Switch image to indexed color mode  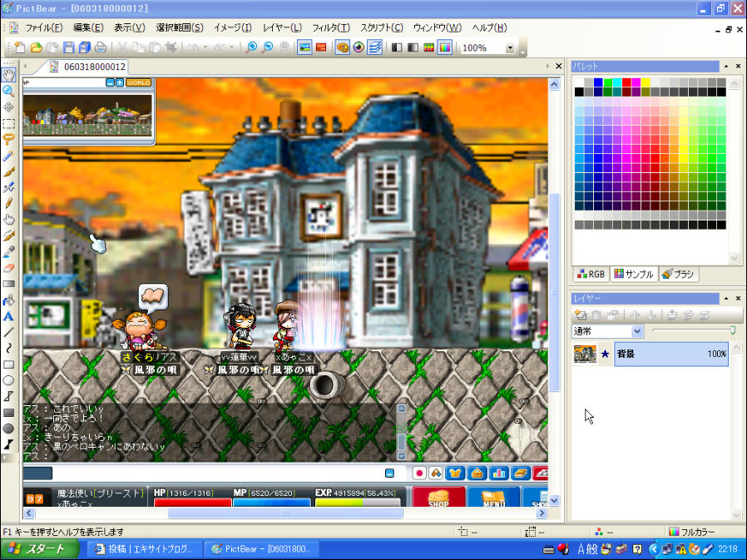tap(428, 47)
